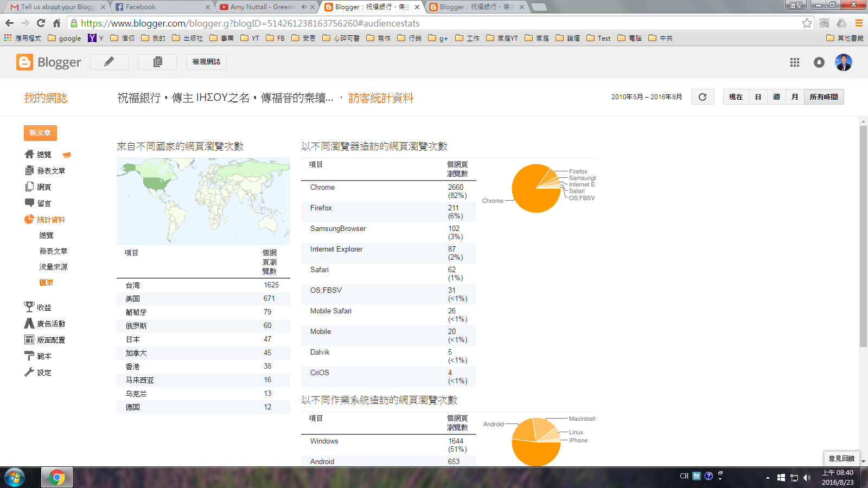
Task: Click the refresh stats button
Action: click(703, 97)
